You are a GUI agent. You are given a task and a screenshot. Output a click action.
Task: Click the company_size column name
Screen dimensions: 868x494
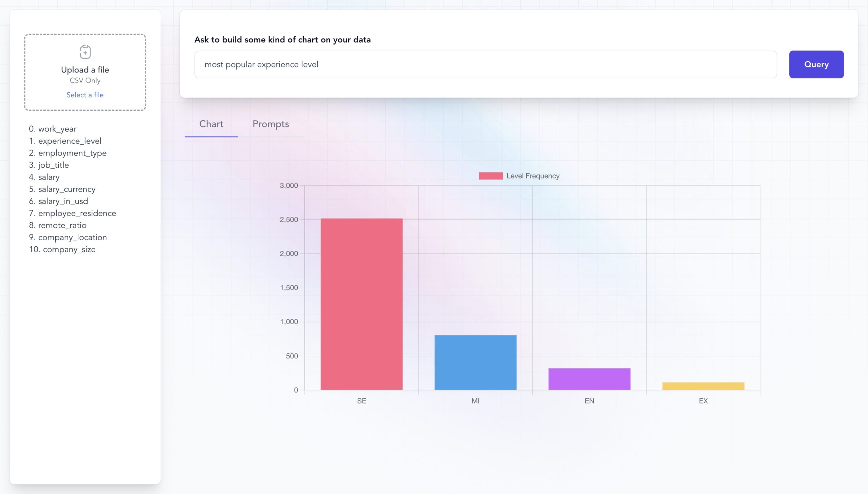click(x=70, y=249)
